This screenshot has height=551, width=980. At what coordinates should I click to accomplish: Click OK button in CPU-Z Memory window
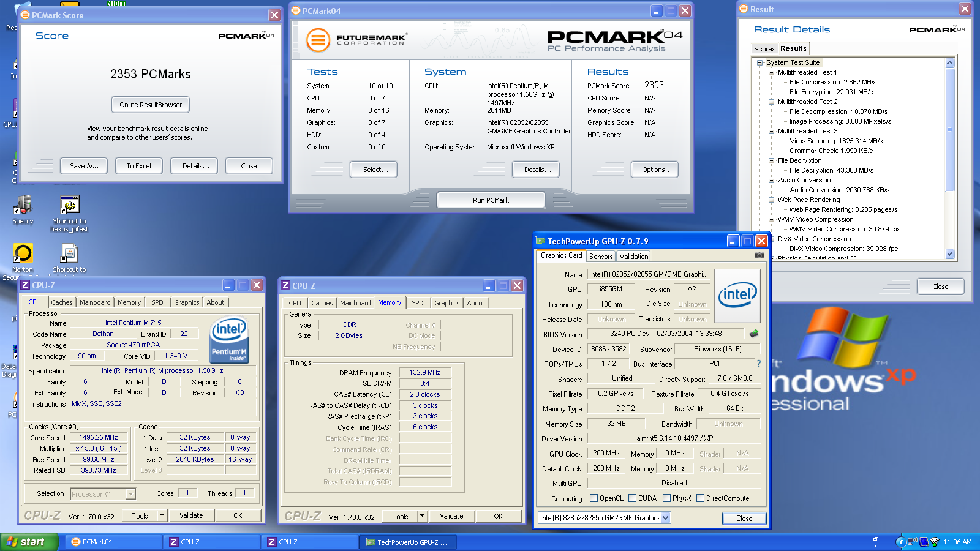click(498, 516)
